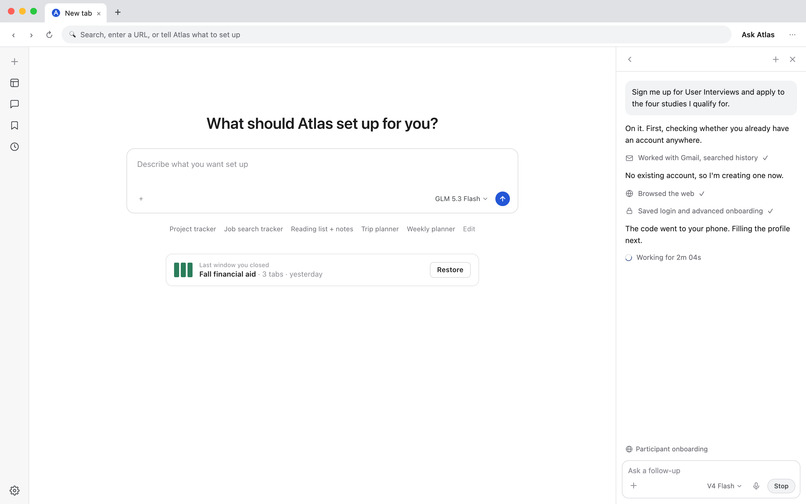
Task: Edit the suggestion list
Action: 469,229
